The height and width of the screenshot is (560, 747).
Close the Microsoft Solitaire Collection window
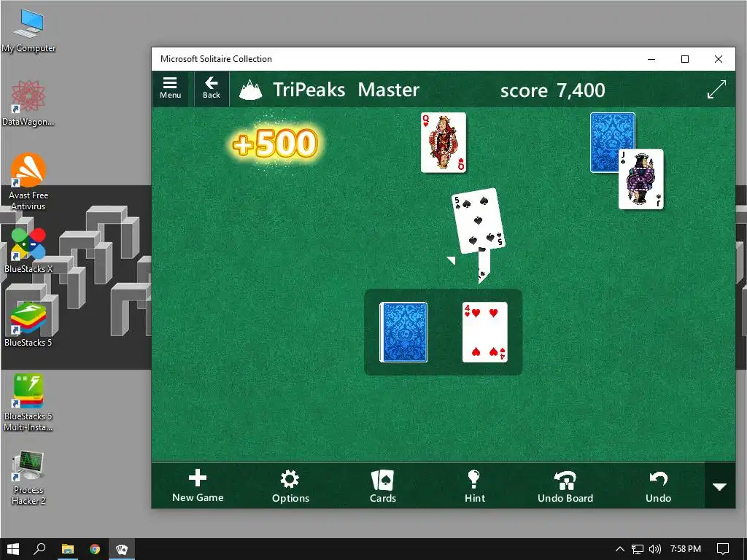719,59
